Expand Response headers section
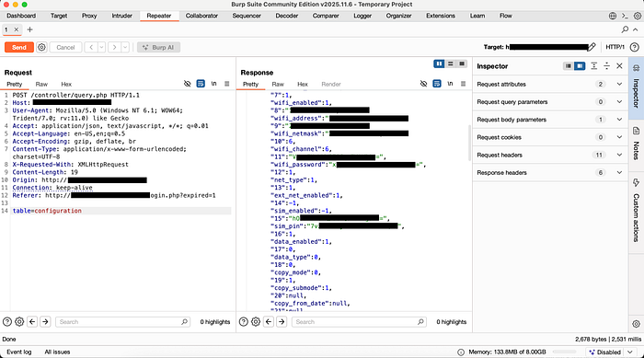This screenshot has width=644, height=358. [x=550, y=173]
